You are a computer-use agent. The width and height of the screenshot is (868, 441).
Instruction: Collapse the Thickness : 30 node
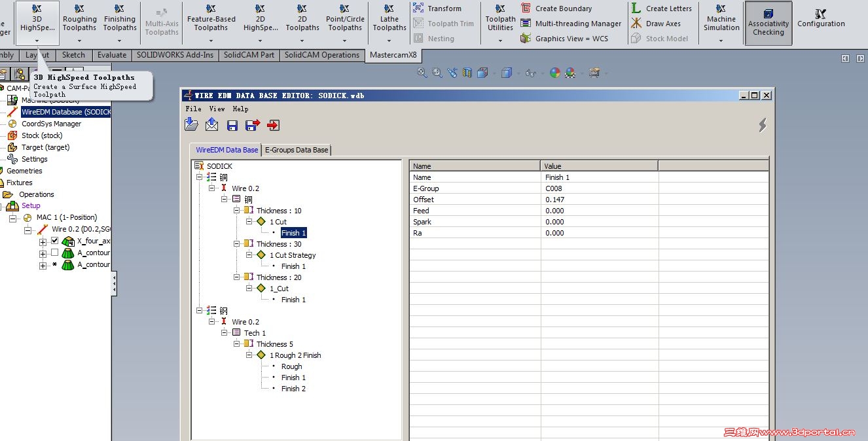[237, 244]
